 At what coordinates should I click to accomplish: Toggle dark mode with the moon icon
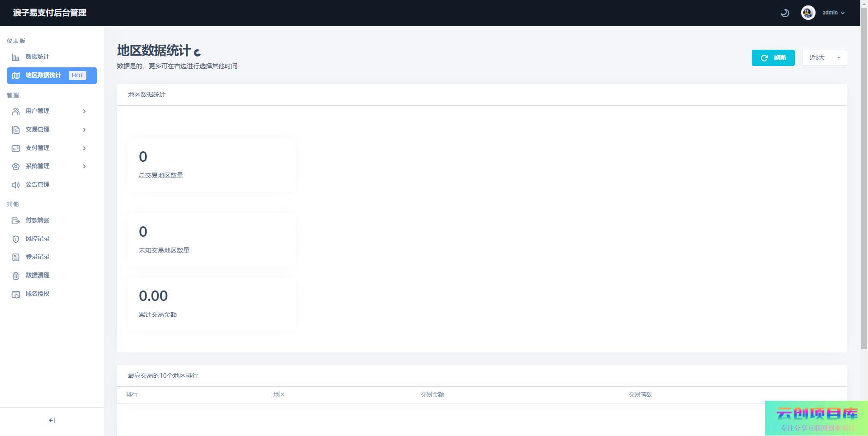785,13
